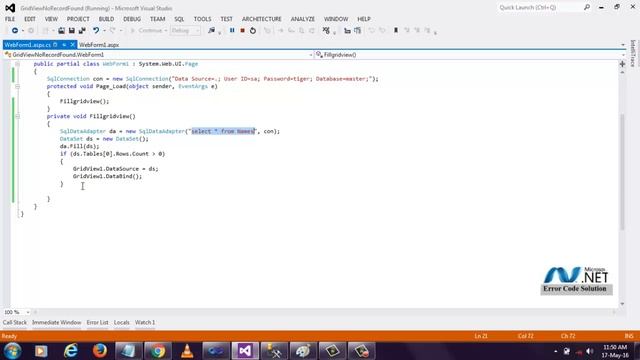The image size is (640, 360).
Task: Click the editor scrollbar down arrow
Action: coord(622,304)
